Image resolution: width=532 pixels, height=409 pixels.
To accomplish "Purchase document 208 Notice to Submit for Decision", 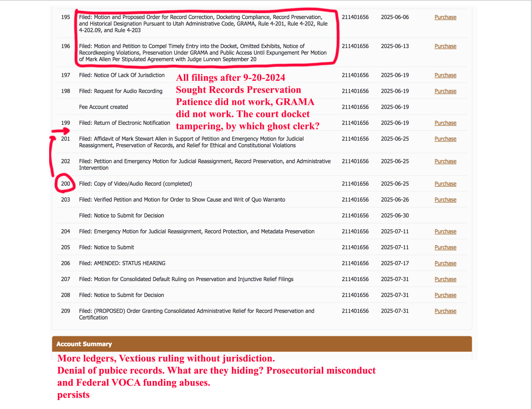I will tap(445, 295).
